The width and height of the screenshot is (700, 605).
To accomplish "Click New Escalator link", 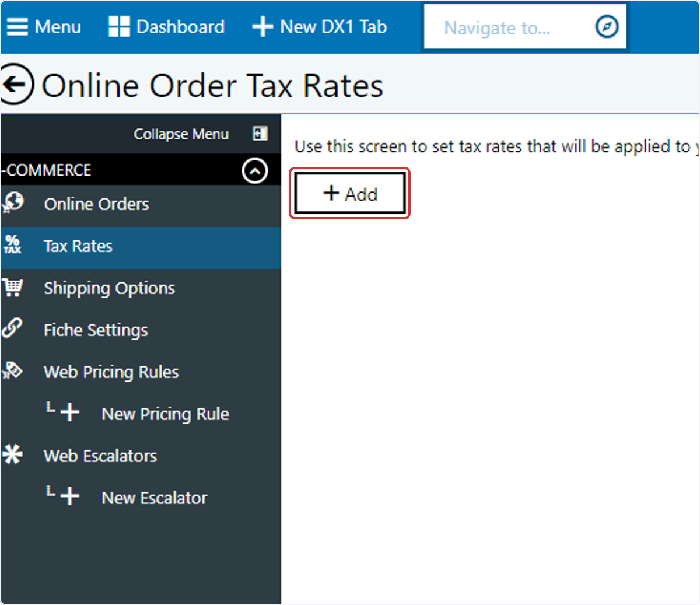I will tap(155, 498).
